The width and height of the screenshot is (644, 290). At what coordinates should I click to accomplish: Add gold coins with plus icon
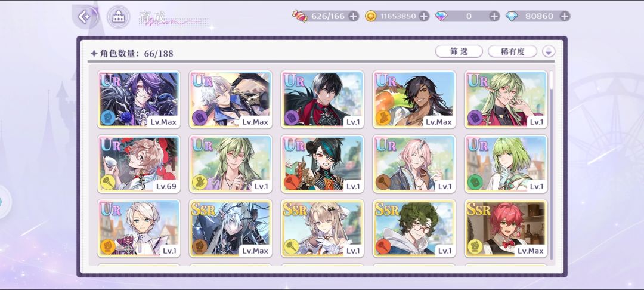[x=424, y=16]
